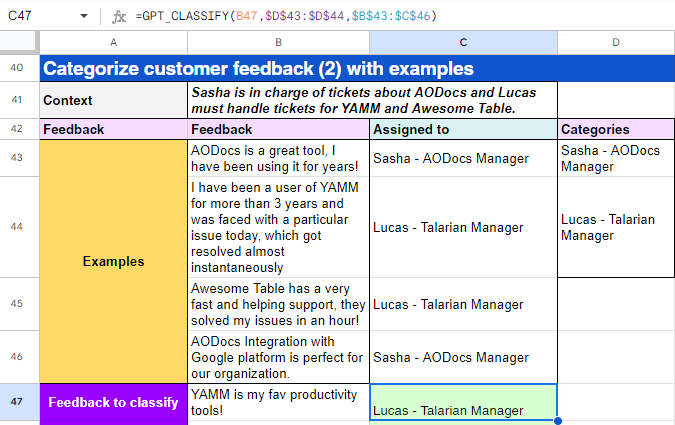The width and height of the screenshot is (675, 425).
Task: Select cell 'AODocs Integration with Google platform'
Action: (x=279, y=357)
